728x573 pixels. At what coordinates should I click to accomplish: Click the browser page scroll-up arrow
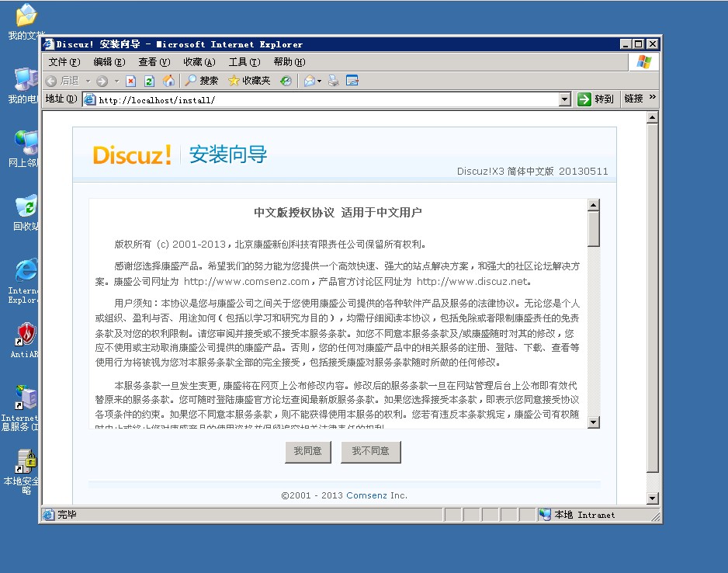click(652, 117)
